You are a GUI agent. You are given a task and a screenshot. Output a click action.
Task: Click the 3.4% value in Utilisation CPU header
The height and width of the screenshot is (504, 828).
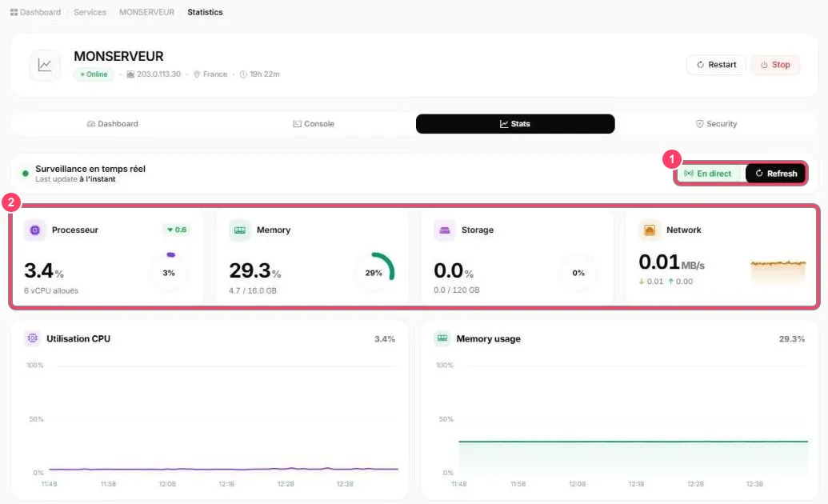[x=385, y=339]
